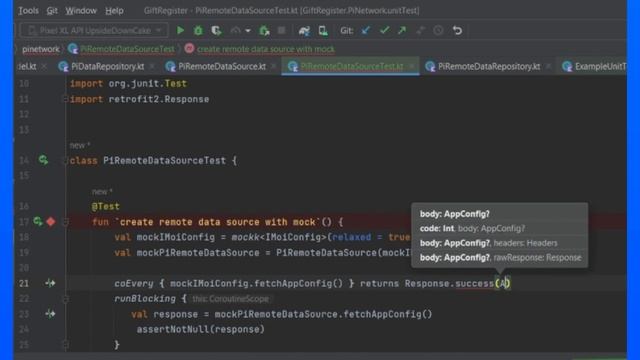Git rollback undo arrow

[x=457, y=30]
